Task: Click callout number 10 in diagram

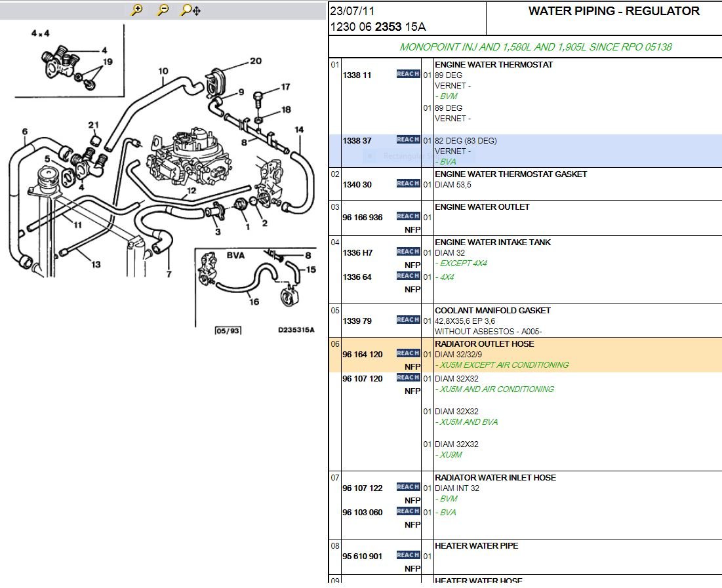Action: coord(163,71)
